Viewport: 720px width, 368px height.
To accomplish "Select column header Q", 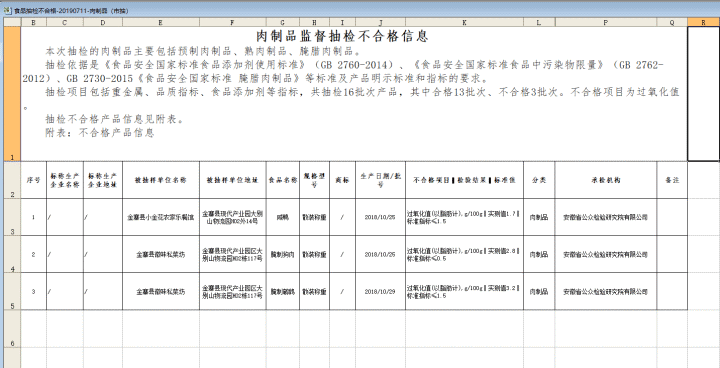I will (672, 22).
